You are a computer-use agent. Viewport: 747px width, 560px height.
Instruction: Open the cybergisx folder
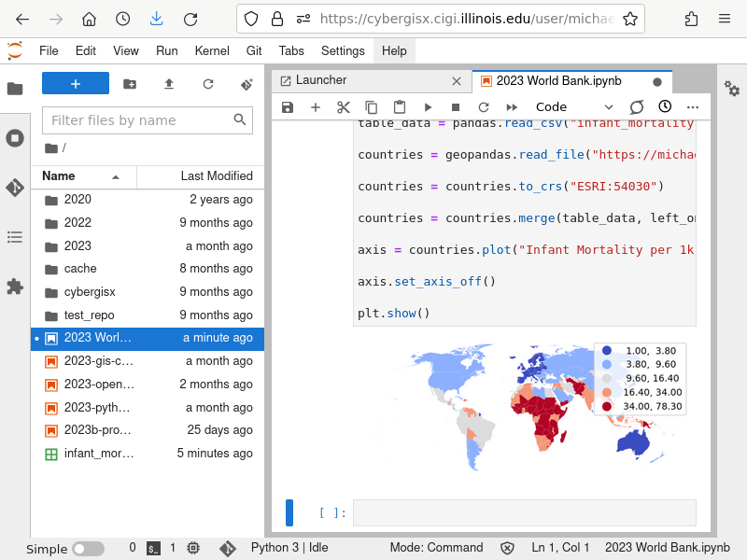90,292
